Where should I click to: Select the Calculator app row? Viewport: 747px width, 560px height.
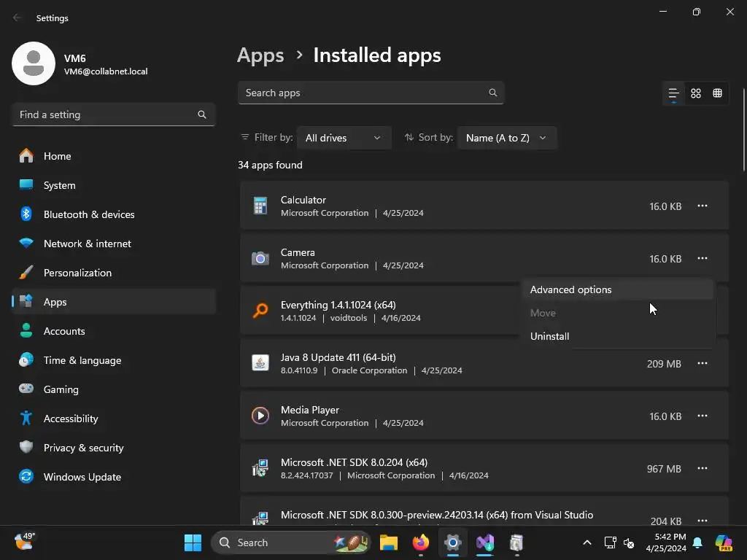coord(484,206)
